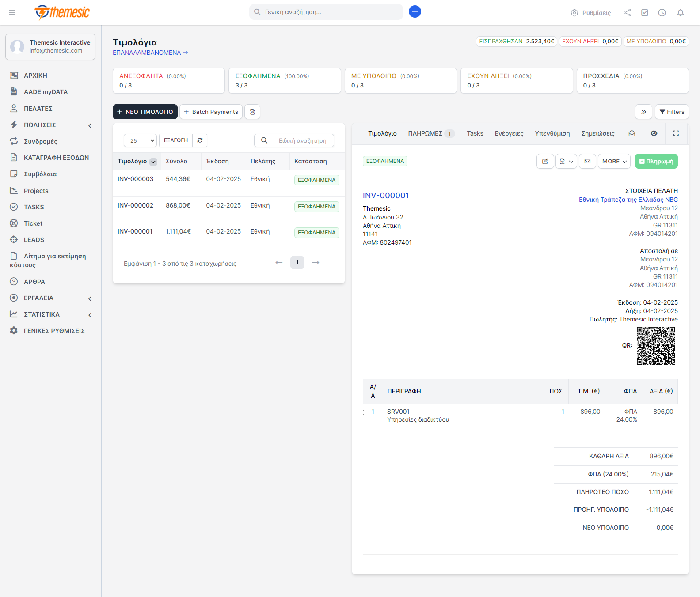The image size is (700, 597).
Task: Edit the invoice with pencil icon
Action: tap(545, 161)
